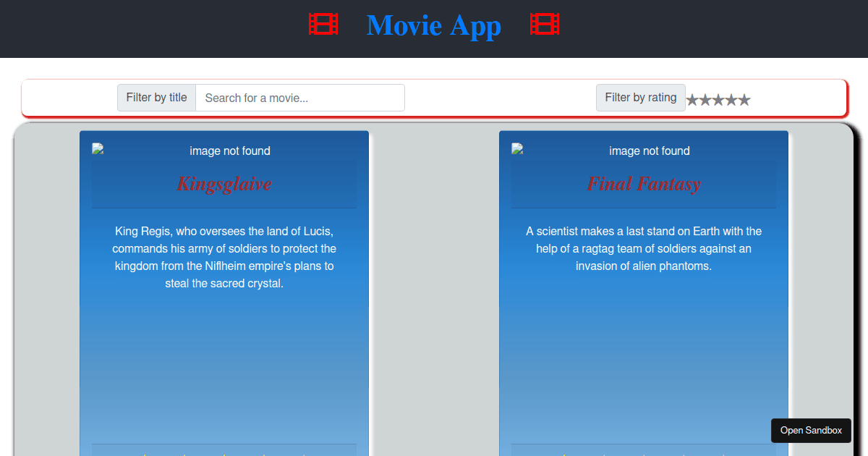Click the Movie App title heading

click(x=433, y=25)
